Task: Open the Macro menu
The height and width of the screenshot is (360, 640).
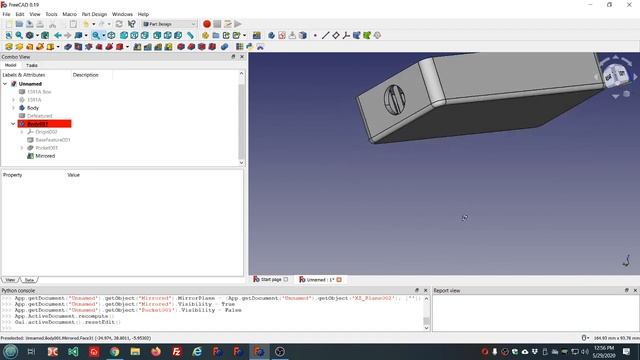Action: tap(69, 14)
